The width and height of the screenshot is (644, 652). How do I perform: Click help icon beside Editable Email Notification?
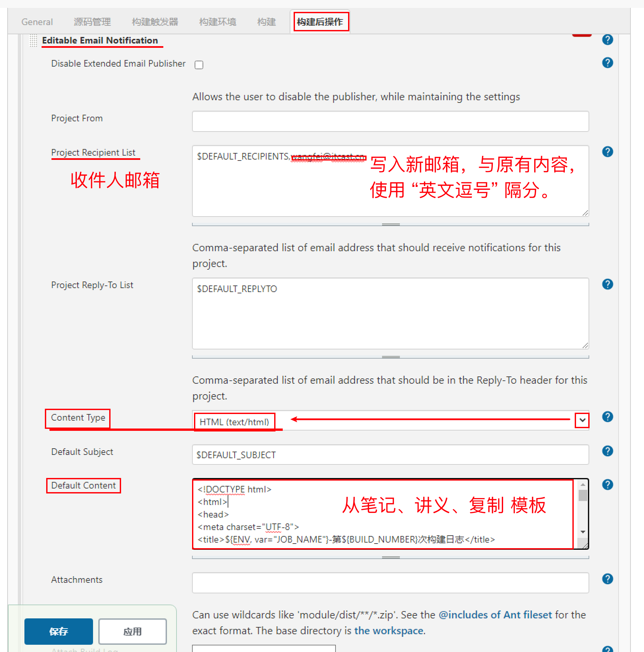coord(607,40)
